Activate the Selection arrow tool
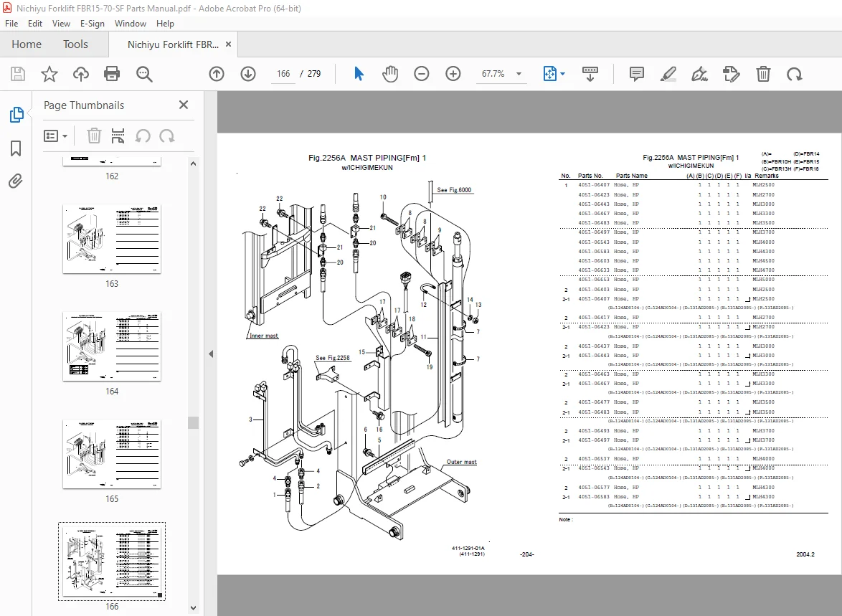Image resolution: width=842 pixels, height=616 pixels. click(359, 74)
